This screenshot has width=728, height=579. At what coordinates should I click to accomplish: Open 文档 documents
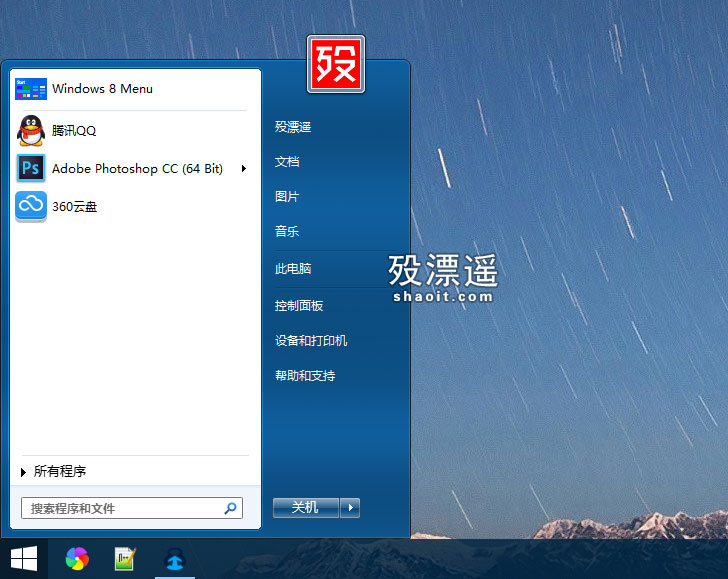[287, 162]
